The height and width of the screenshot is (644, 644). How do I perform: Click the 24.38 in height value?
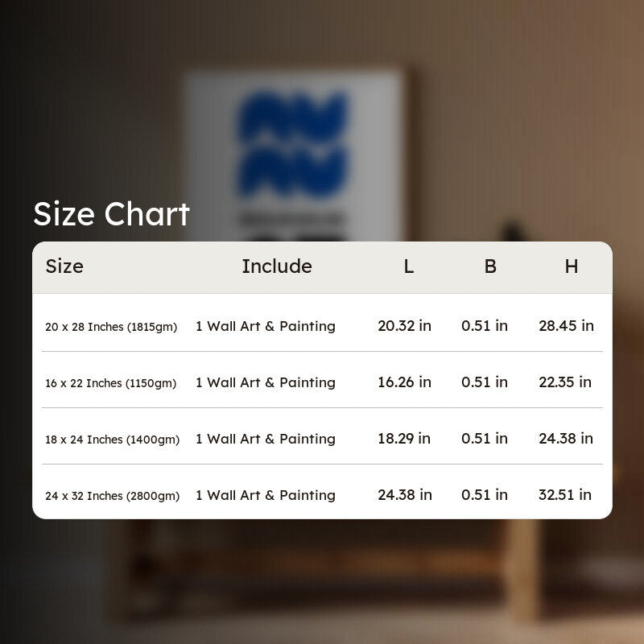click(566, 439)
